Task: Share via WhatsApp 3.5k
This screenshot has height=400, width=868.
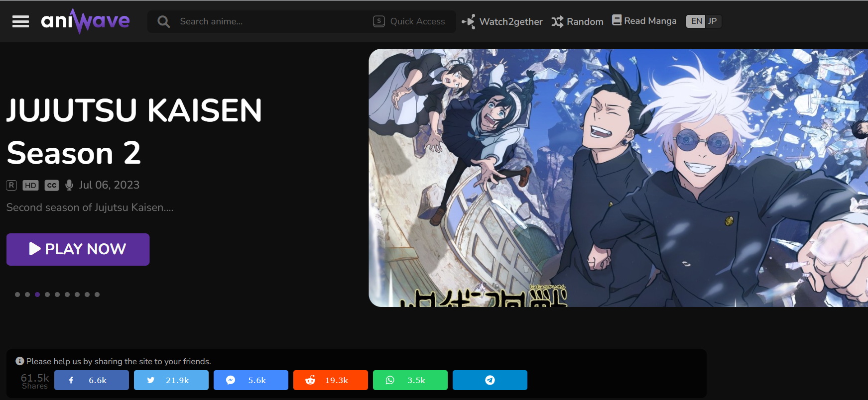Action: (x=410, y=380)
